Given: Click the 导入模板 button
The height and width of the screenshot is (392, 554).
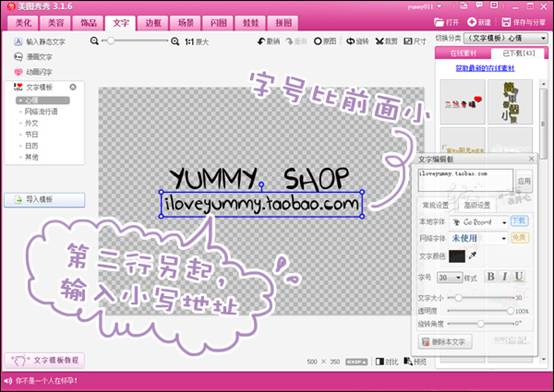Looking at the screenshot, I should [45, 200].
